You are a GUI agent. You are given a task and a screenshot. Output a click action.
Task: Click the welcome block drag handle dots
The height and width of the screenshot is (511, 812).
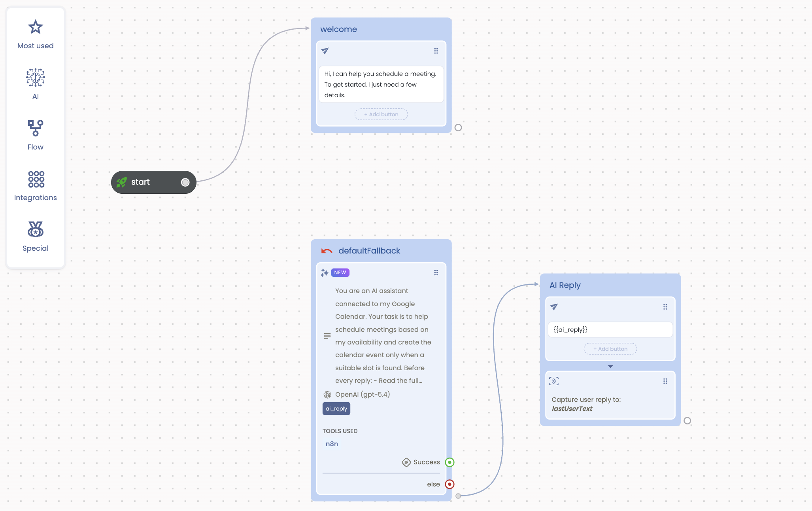pos(436,51)
